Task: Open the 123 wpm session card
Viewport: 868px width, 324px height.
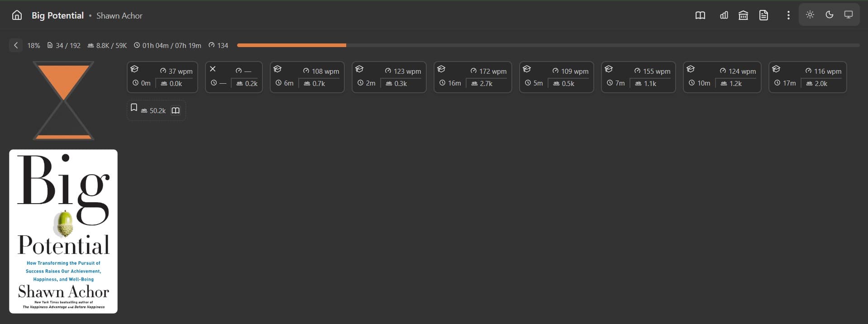Action: pos(389,77)
